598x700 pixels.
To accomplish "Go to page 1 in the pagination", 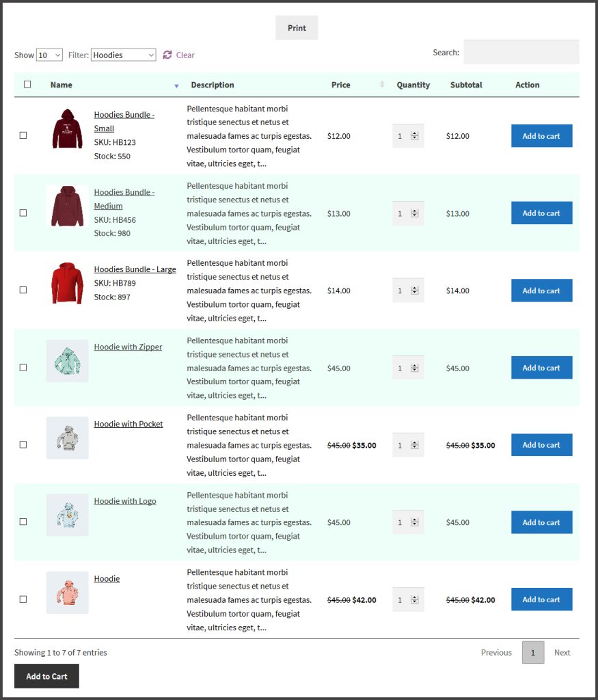I will click(x=533, y=652).
